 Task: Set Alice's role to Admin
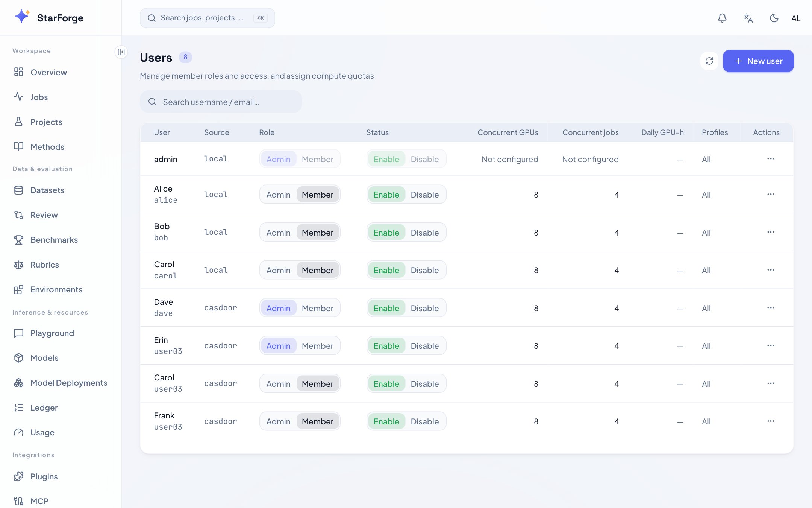278,195
